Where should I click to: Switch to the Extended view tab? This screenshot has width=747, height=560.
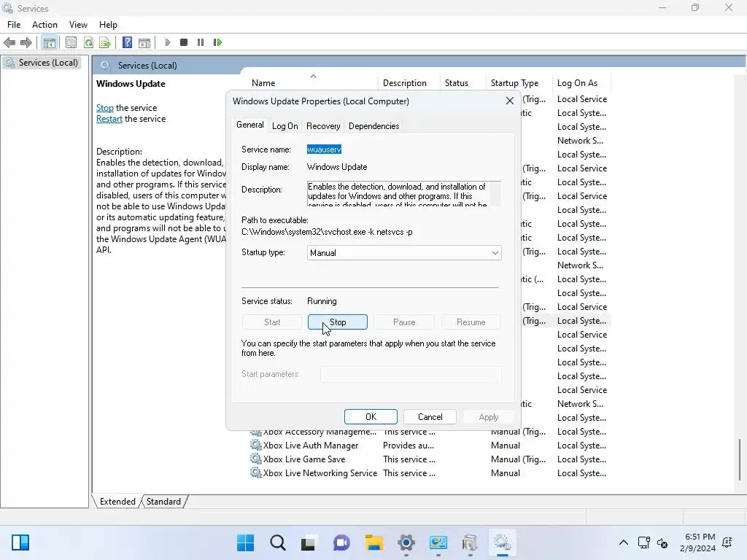tap(117, 502)
